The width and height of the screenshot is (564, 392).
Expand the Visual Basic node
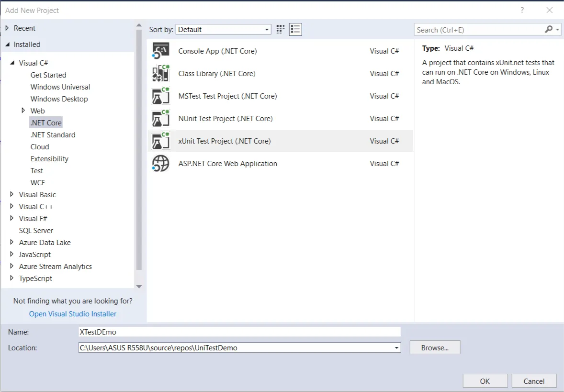pyautogui.click(x=12, y=194)
